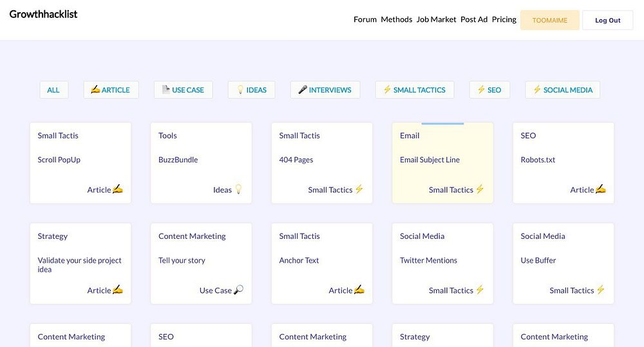Click the writing hand icon on Scroll PopUp card

pyautogui.click(x=118, y=189)
